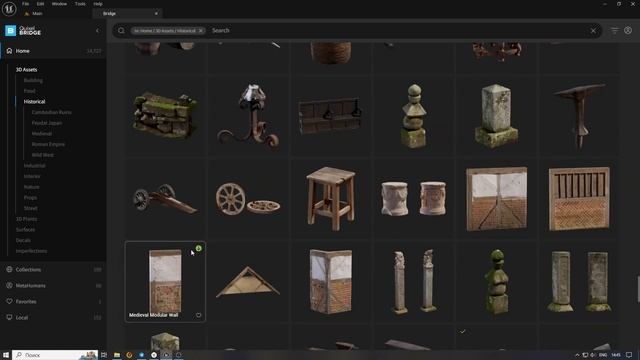The height and width of the screenshot is (360, 640).
Task: Open the Tools menu
Action: tap(80, 4)
